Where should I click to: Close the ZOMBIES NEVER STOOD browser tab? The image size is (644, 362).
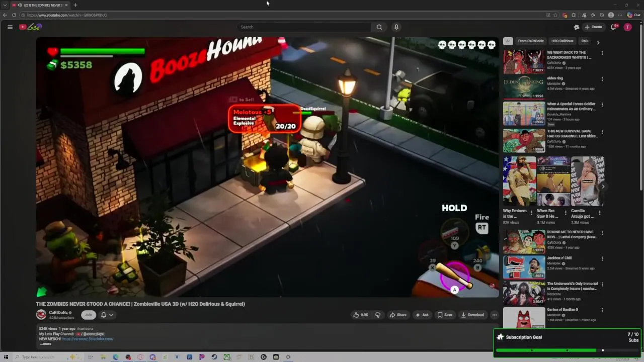click(66, 5)
